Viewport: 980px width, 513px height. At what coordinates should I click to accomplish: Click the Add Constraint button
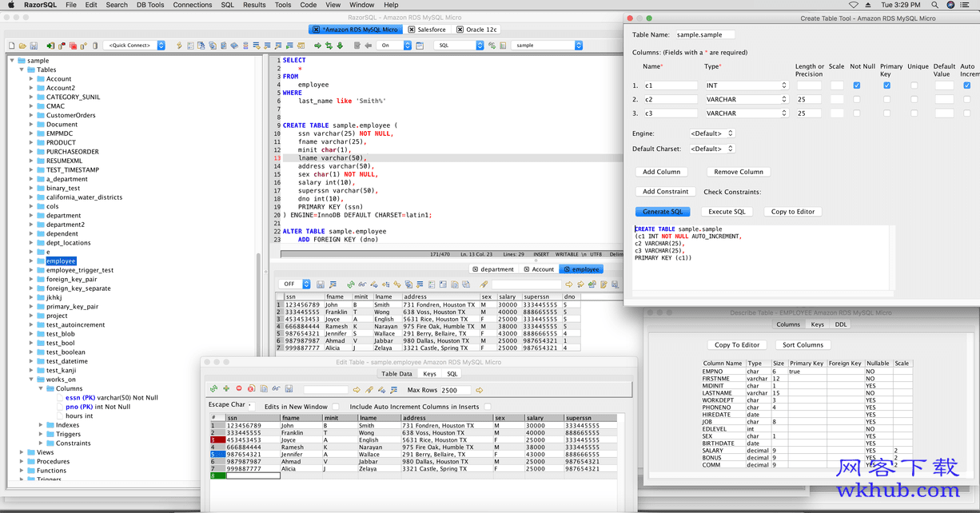666,192
